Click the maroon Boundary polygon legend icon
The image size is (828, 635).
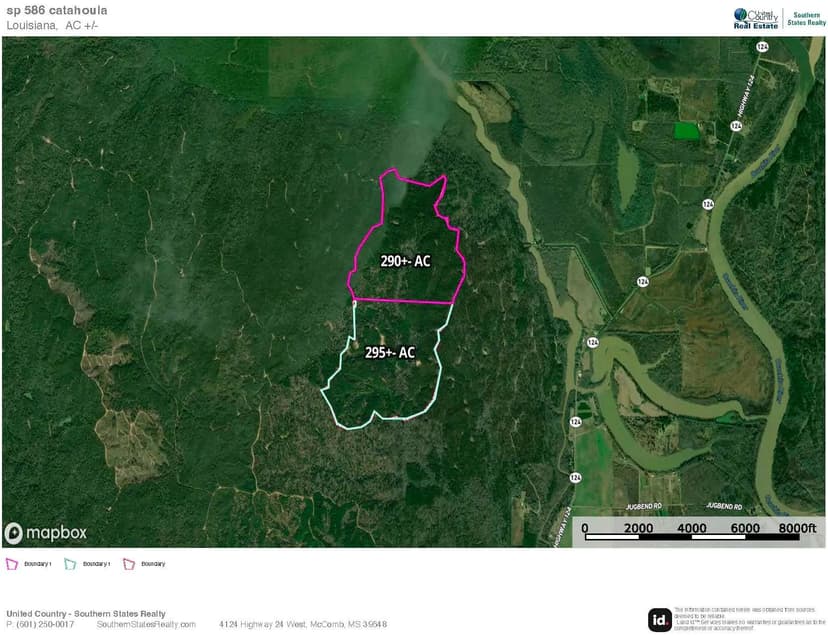(128, 564)
